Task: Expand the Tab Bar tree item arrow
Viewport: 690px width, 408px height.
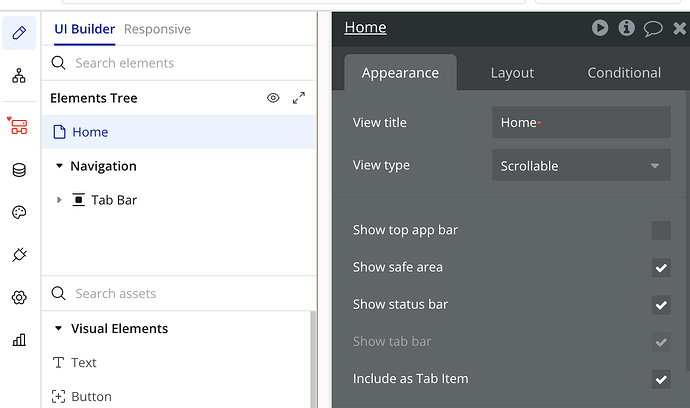Action: (59, 200)
